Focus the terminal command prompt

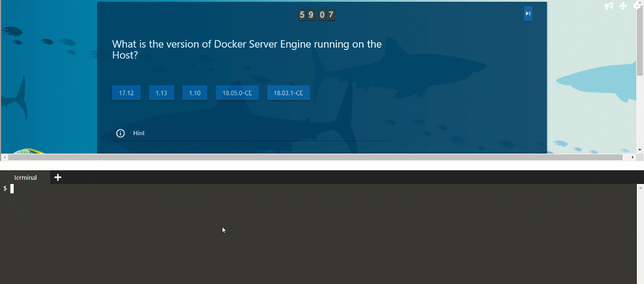12,189
